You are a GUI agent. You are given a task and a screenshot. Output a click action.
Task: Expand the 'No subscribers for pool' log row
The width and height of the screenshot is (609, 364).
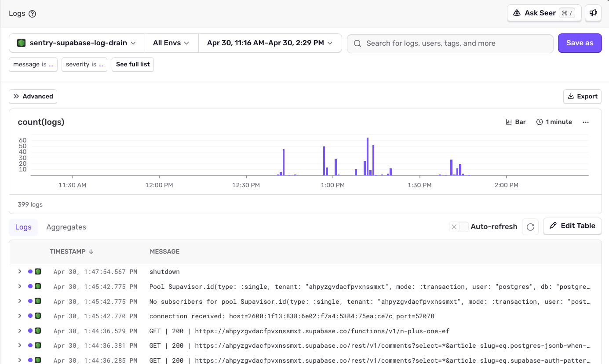[x=19, y=301]
